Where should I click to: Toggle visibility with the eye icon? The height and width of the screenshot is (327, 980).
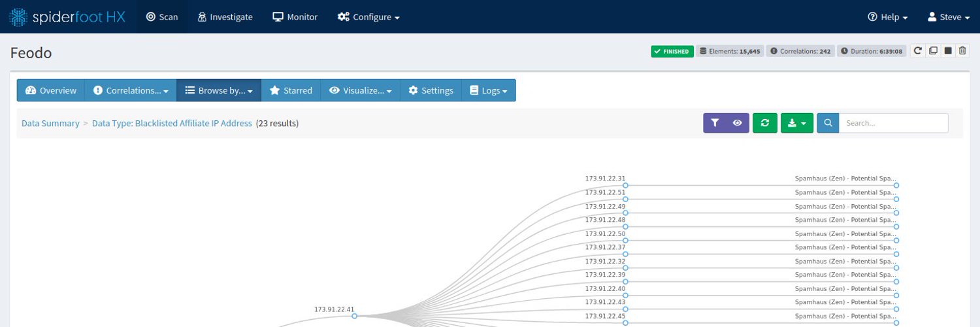(x=738, y=123)
